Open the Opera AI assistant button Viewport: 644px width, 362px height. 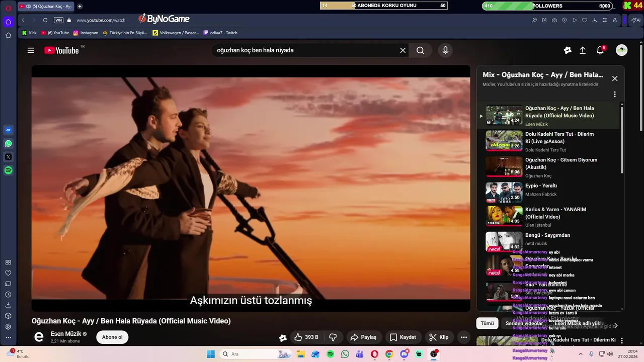tap(636, 20)
